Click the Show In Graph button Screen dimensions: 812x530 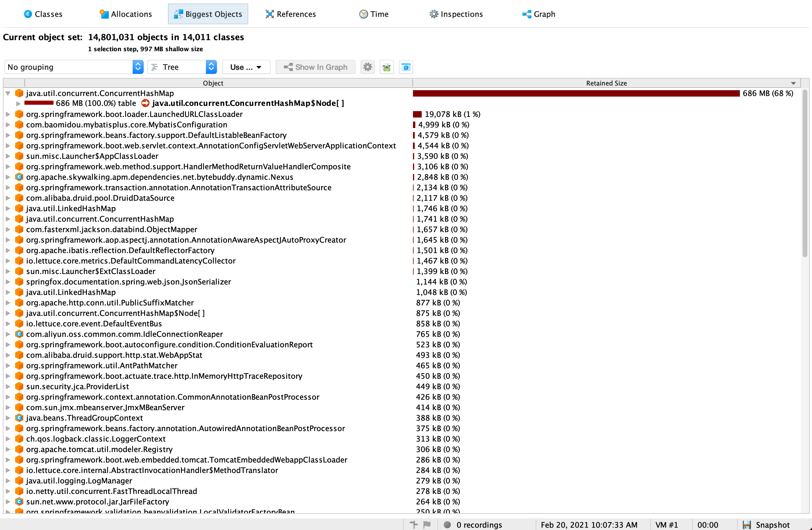click(315, 67)
